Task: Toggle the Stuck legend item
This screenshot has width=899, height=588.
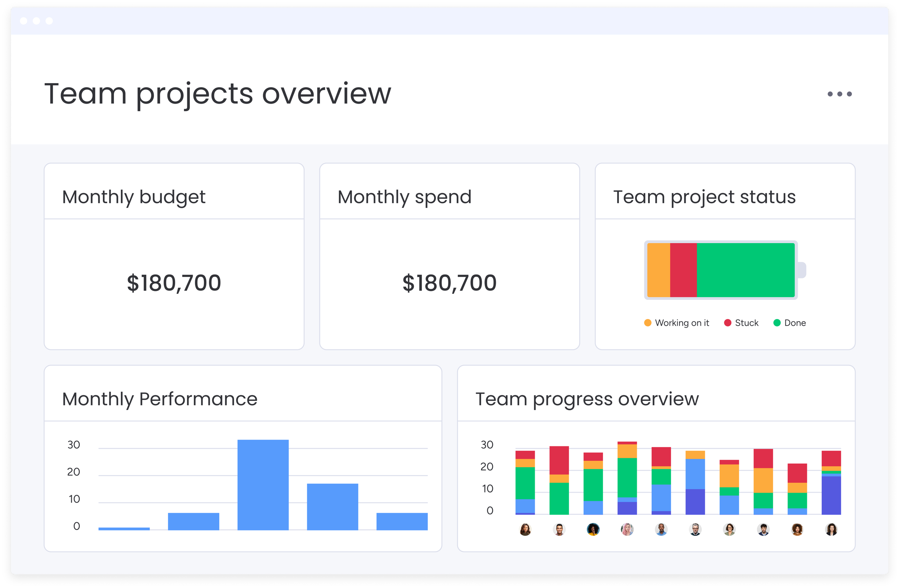Action: (x=741, y=323)
